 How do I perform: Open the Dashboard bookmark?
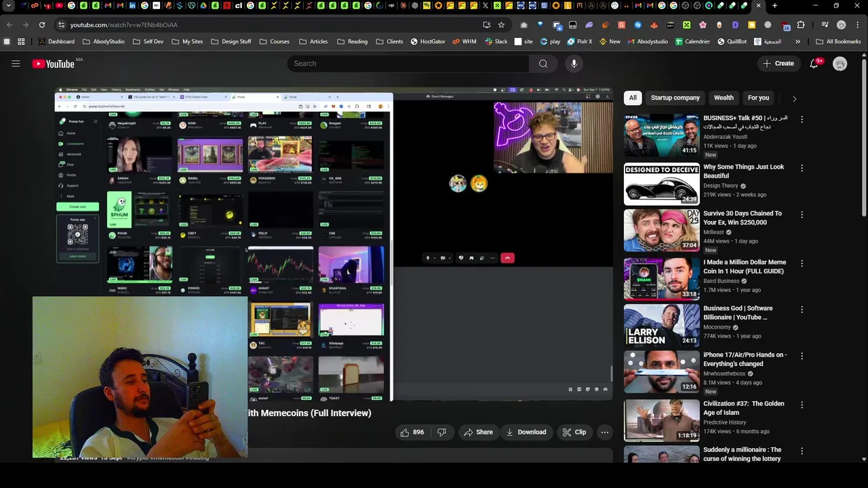click(x=56, y=41)
